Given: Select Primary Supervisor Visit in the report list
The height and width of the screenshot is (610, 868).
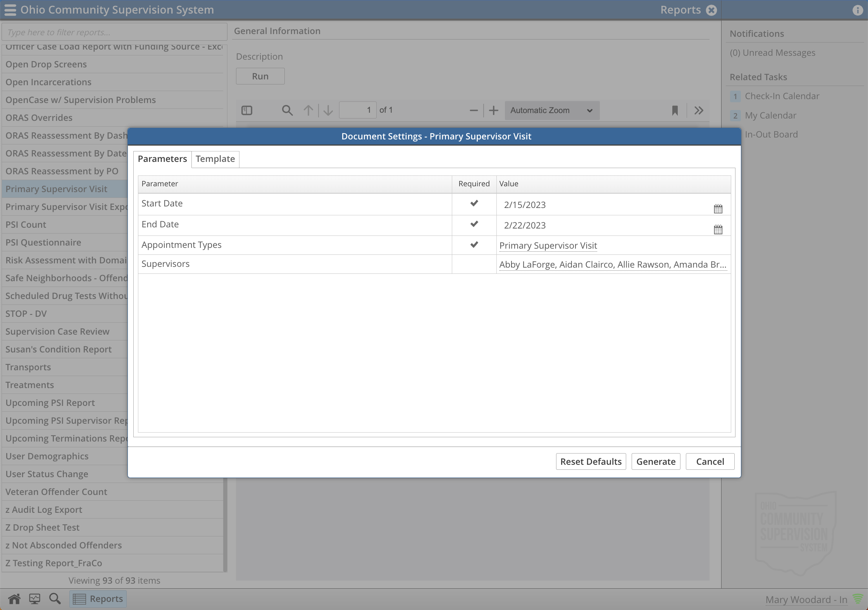Looking at the screenshot, I should [x=57, y=189].
